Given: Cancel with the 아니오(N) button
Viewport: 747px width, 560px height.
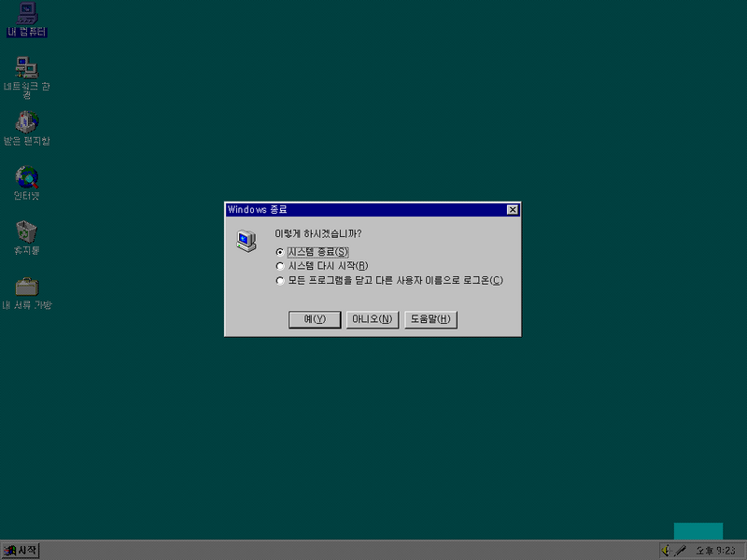Looking at the screenshot, I should tap(373, 319).
